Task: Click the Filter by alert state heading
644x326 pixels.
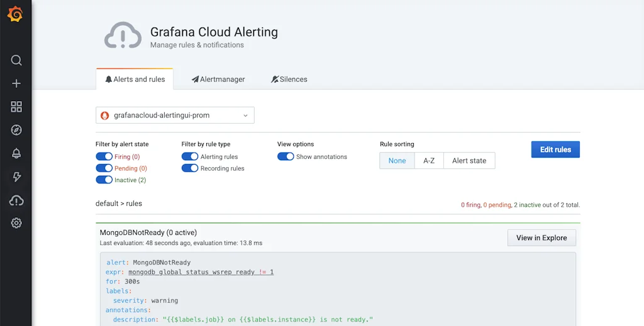Action: [122, 144]
